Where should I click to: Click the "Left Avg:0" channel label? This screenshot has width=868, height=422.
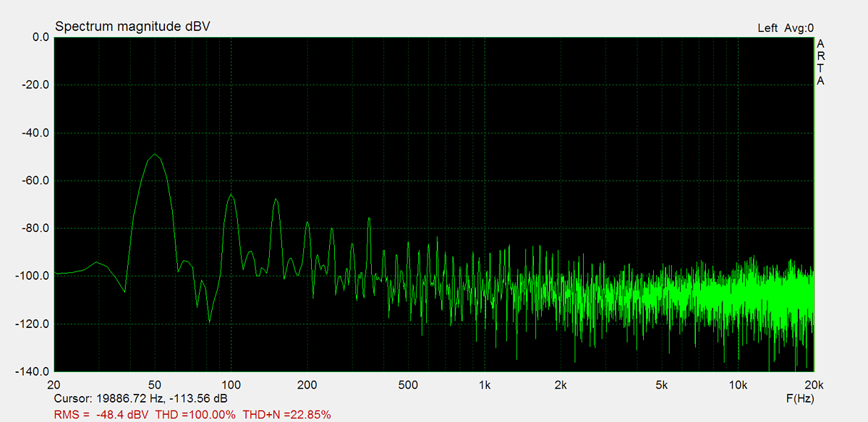786,28
